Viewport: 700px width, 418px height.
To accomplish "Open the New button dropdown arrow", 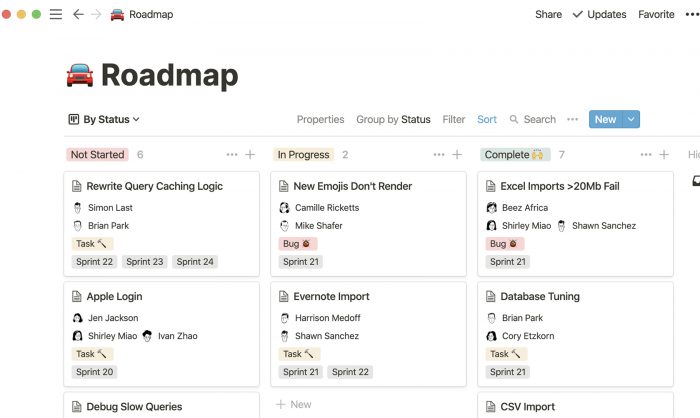I will (x=631, y=119).
